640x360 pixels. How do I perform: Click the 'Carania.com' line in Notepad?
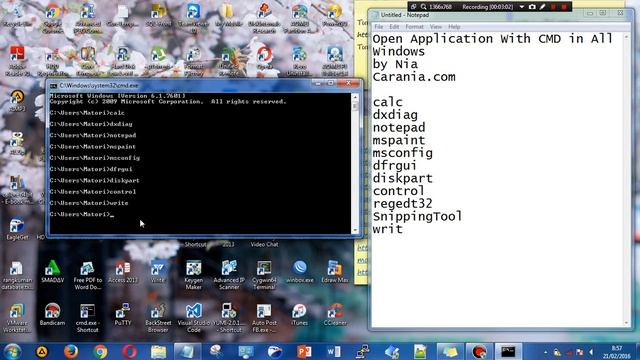point(414,77)
